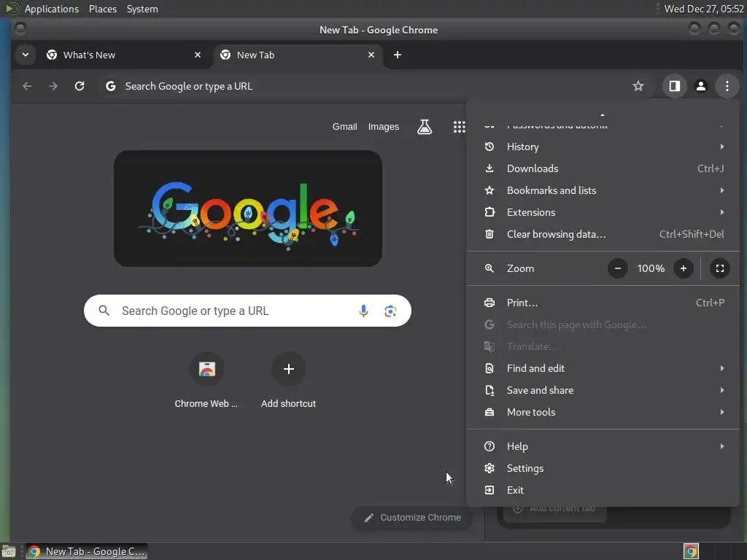Close the New Tab tab
This screenshot has height=560, width=747.
click(371, 55)
